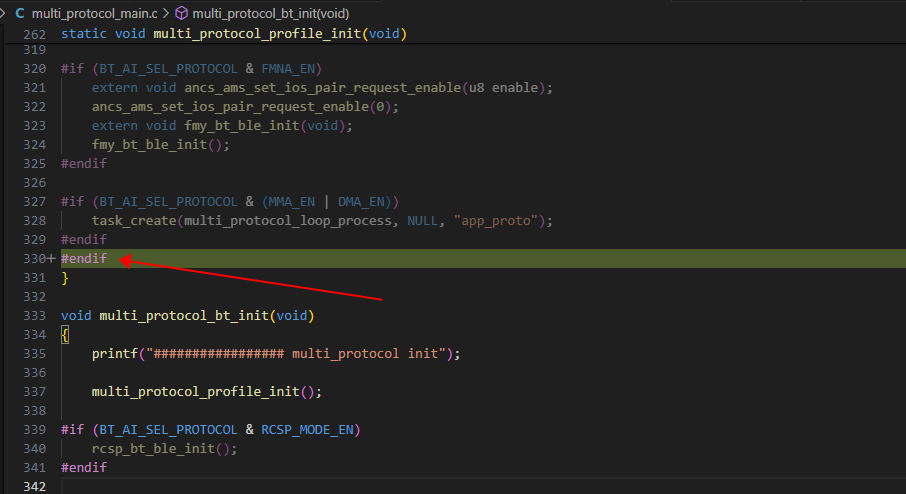
Task: Click line number 327 in the gutter
Action: [34, 202]
